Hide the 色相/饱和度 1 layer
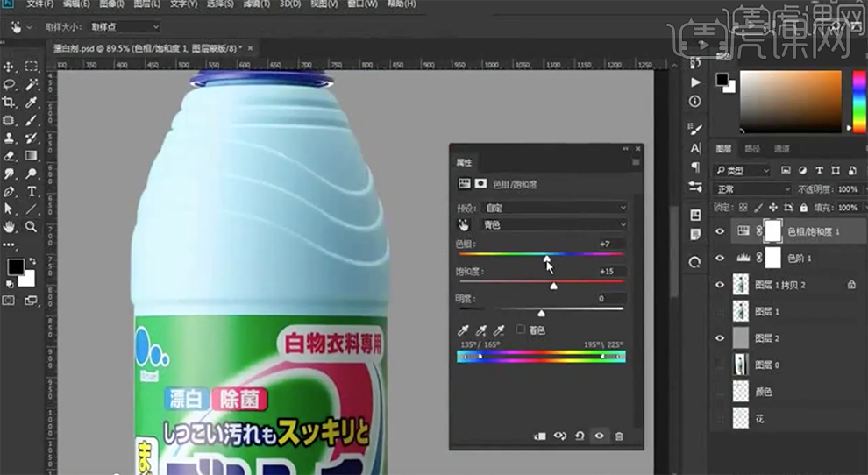The width and height of the screenshot is (868, 475). pyautogui.click(x=720, y=231)
